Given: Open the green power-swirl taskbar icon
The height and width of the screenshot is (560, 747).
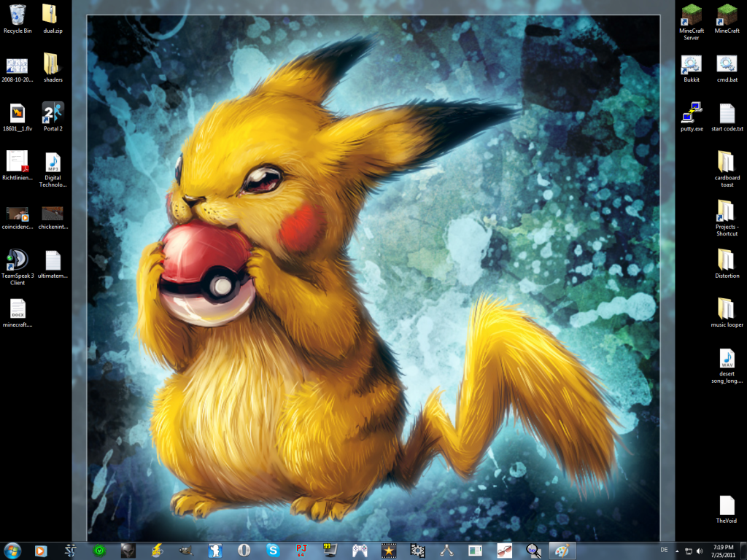Looking at the screenshot, I should (x=99, y=551).
